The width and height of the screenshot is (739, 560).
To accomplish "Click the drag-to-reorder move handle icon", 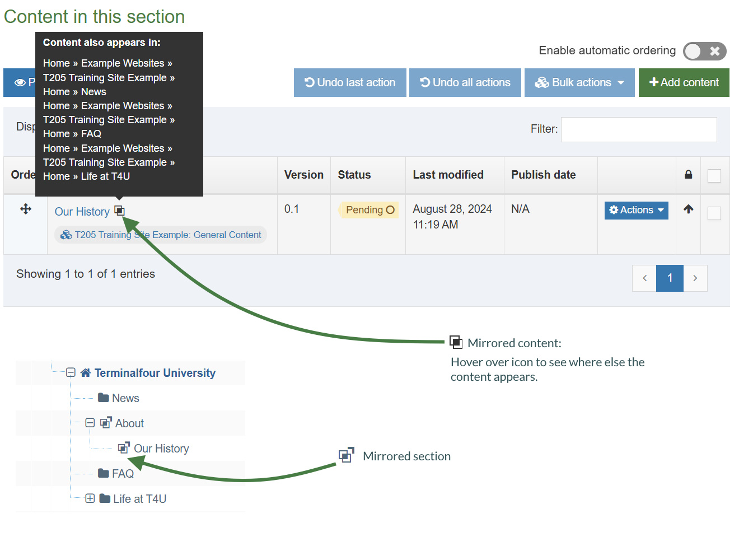I will (x=26, y=209).
